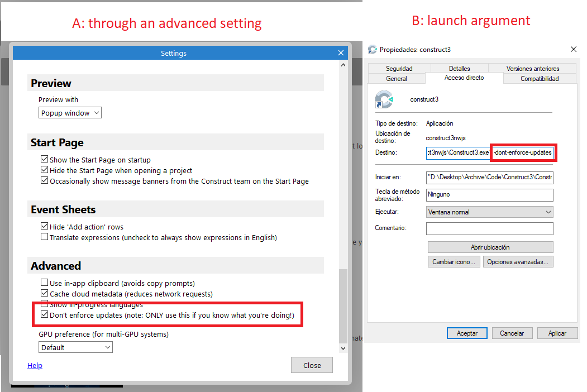
Task: Enable 'Use in-app clipboard' option
Action: [x=44, y=283]
